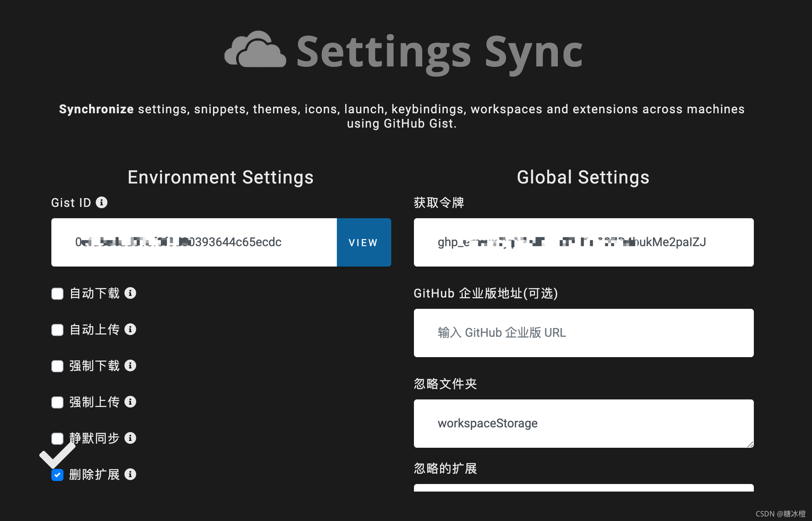Click into the Gist ID input field
Image resolution: width=812 pixels, height=521 pixels.
point(194,242)
